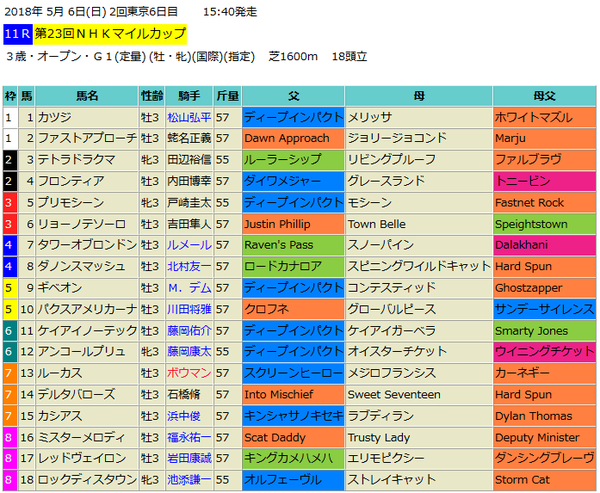Image resolution: width=600 pixels, height=493 pixels.
Task: Click sire cell Into Mischief
Action: (293, 394)
